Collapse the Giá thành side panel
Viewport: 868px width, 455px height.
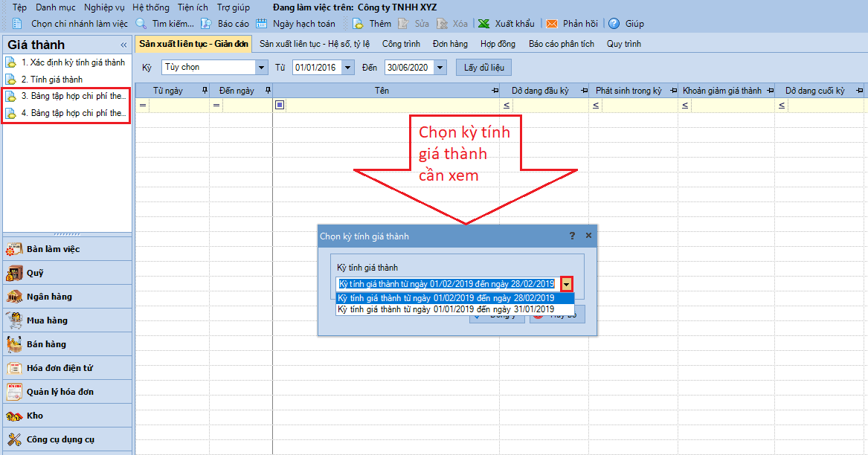tap(123, 45)
